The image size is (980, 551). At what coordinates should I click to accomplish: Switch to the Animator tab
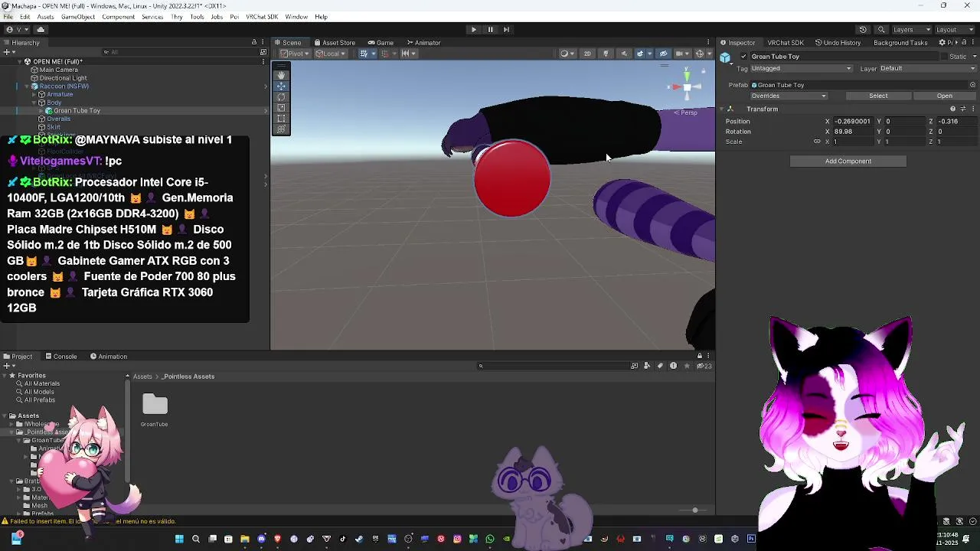coord(423,43)
